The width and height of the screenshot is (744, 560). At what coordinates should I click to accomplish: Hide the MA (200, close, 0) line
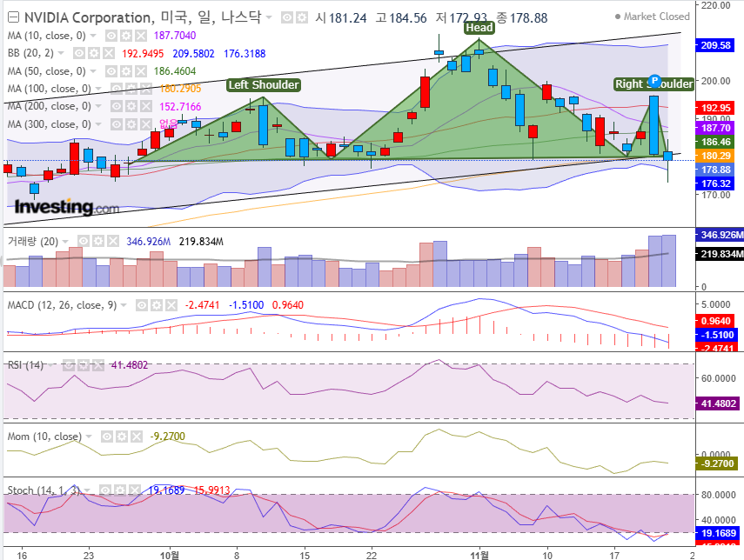click(117, 106)
